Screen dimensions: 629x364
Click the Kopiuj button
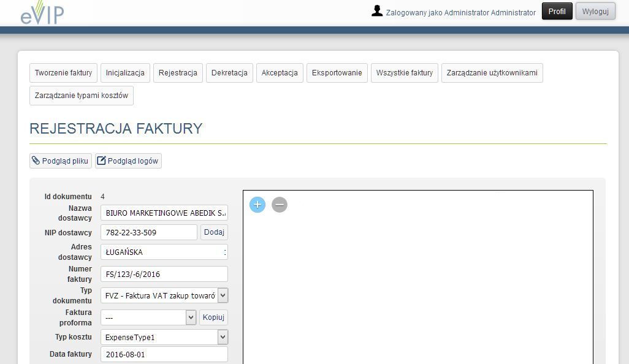pos(214,317)
